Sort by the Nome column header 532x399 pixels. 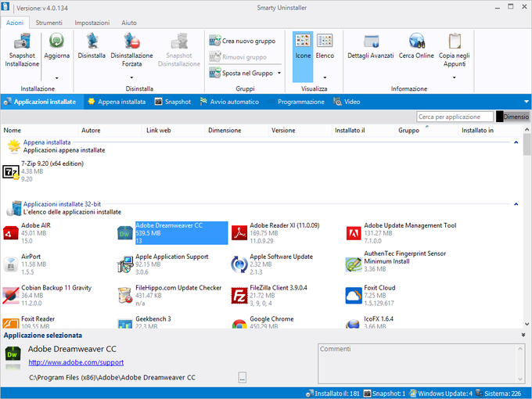(x=39, y=131)
